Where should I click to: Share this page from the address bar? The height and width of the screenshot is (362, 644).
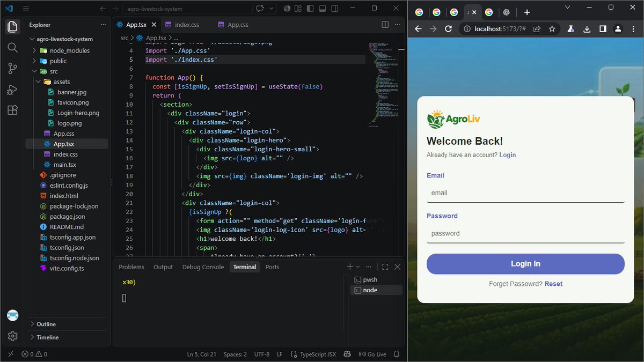(x=537, y=29)
